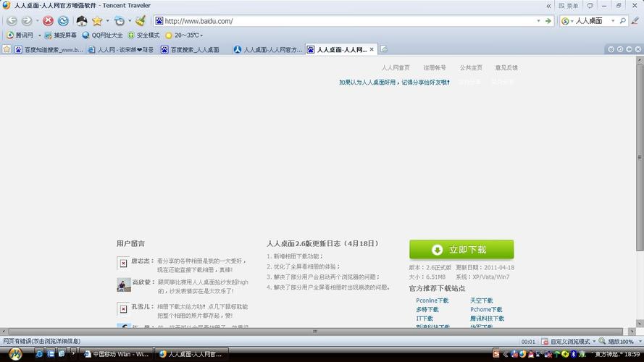This screenshot has width=644, height=362.
Task: Open browsing history clock icon
Action: [120, 20]
